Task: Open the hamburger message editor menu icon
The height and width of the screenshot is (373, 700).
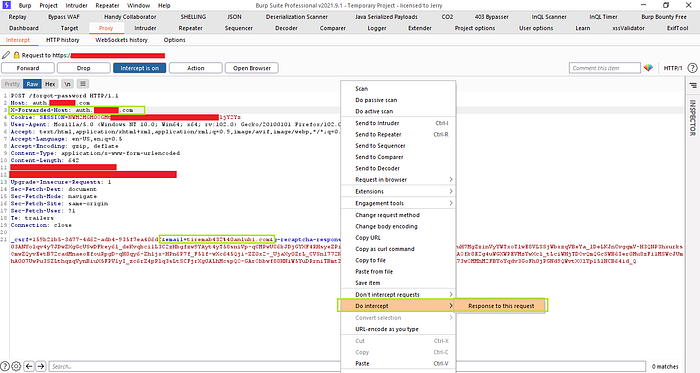Action: [x=83, y=84]
